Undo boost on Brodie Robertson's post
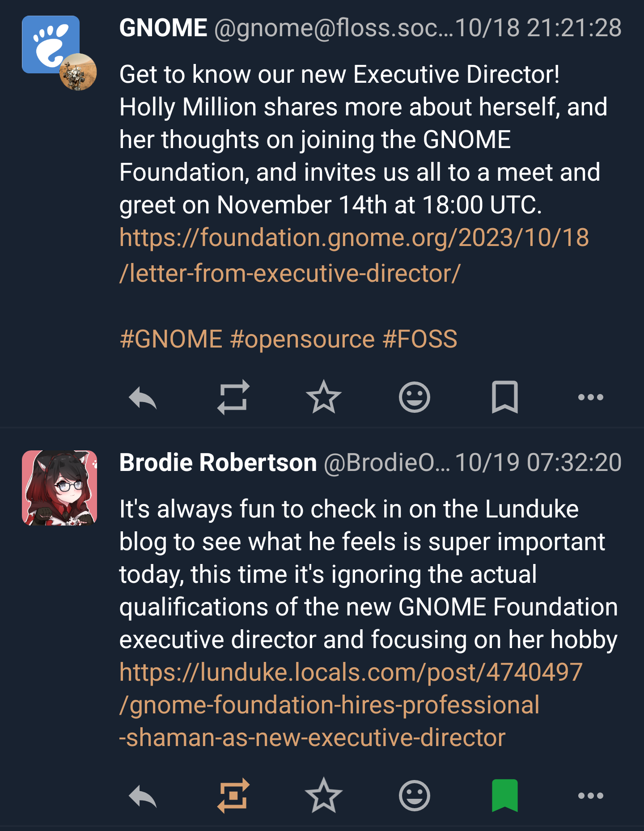Viewport: 644px width, 831px height. point(233,796)
